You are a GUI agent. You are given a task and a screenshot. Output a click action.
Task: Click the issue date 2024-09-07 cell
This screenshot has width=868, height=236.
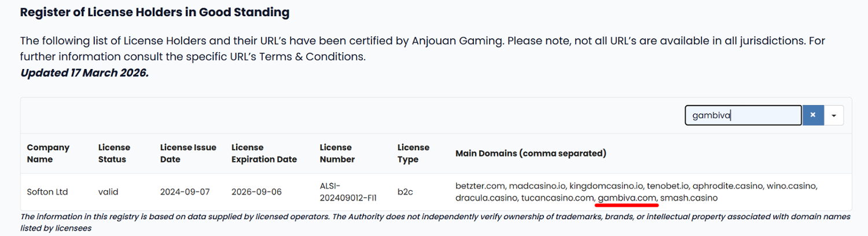coord(185,192)
